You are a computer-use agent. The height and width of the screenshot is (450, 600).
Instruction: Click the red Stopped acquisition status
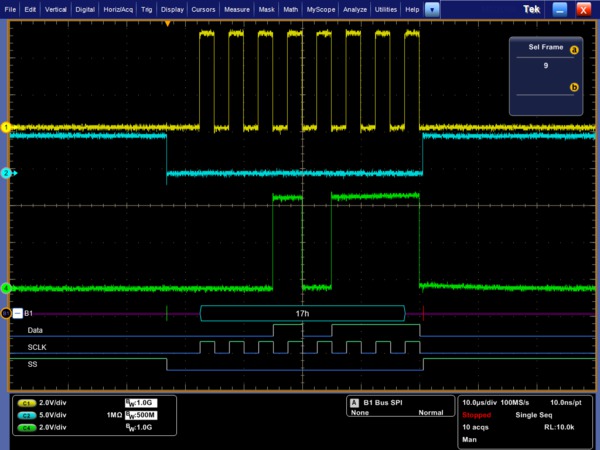click(x=477, y=414)
